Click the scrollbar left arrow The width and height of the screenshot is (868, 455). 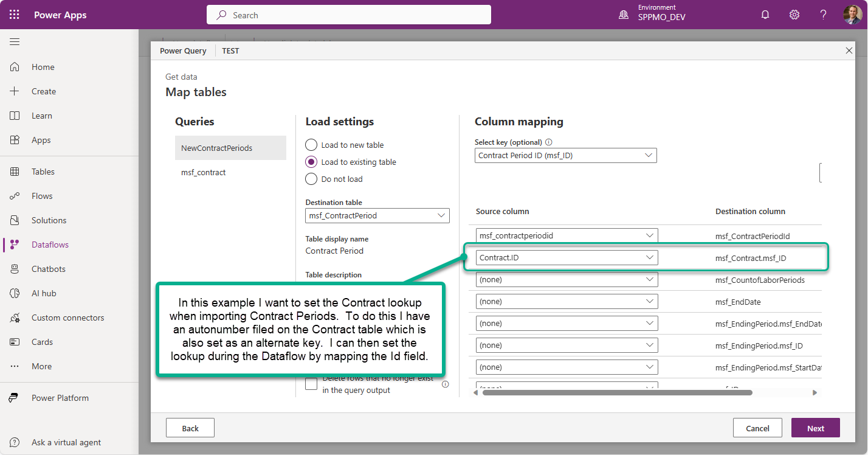pyautogui.click(x=476, y=392)
